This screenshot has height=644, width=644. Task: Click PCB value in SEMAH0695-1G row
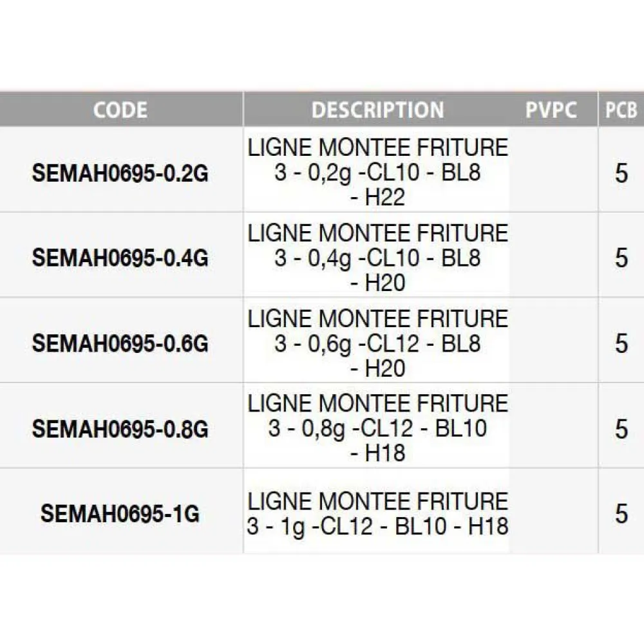point(621,514)
